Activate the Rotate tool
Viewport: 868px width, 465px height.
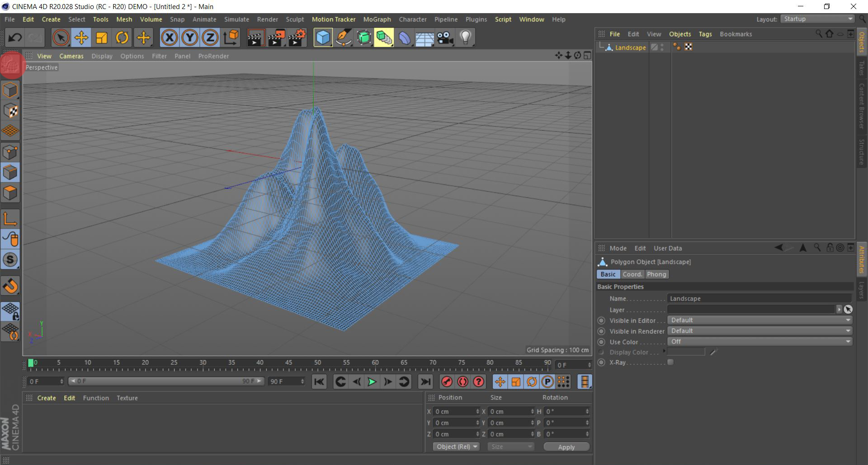122,38
